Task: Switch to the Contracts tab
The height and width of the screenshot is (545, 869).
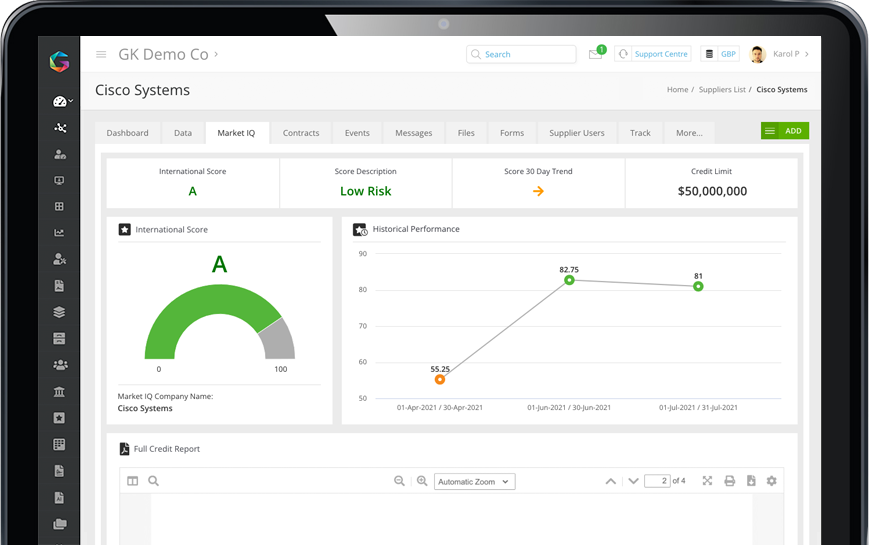Action: coord(301,132)
